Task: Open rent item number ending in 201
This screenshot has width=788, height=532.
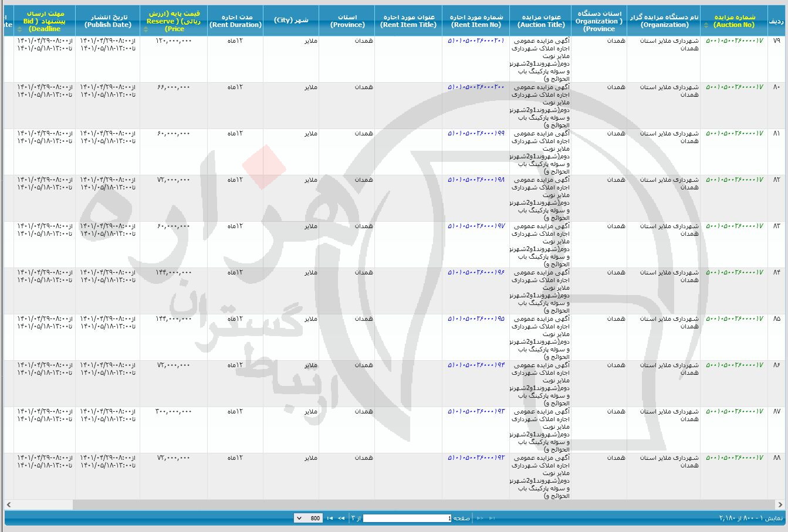Action: tap(476, 40)
